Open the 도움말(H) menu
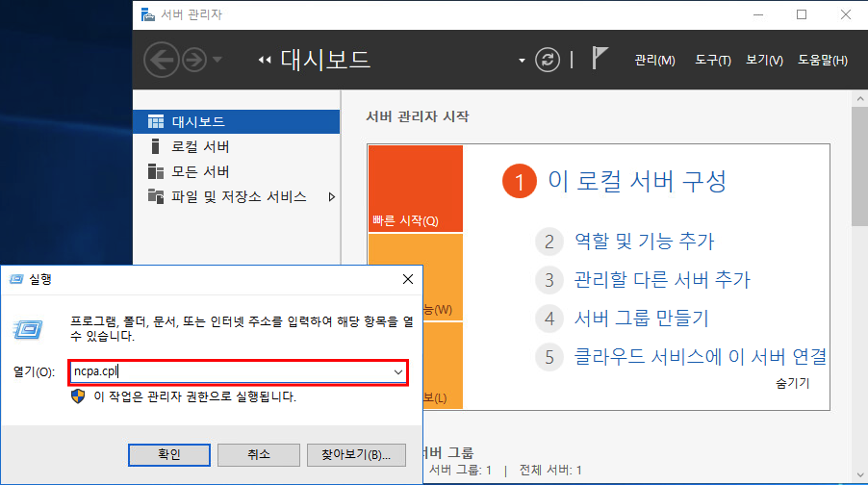This screenshot has width=868, height=485. click(823, 61)
